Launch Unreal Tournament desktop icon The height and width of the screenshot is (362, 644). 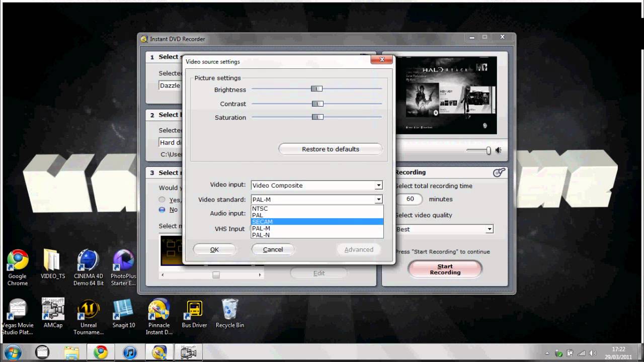(89, 317)
